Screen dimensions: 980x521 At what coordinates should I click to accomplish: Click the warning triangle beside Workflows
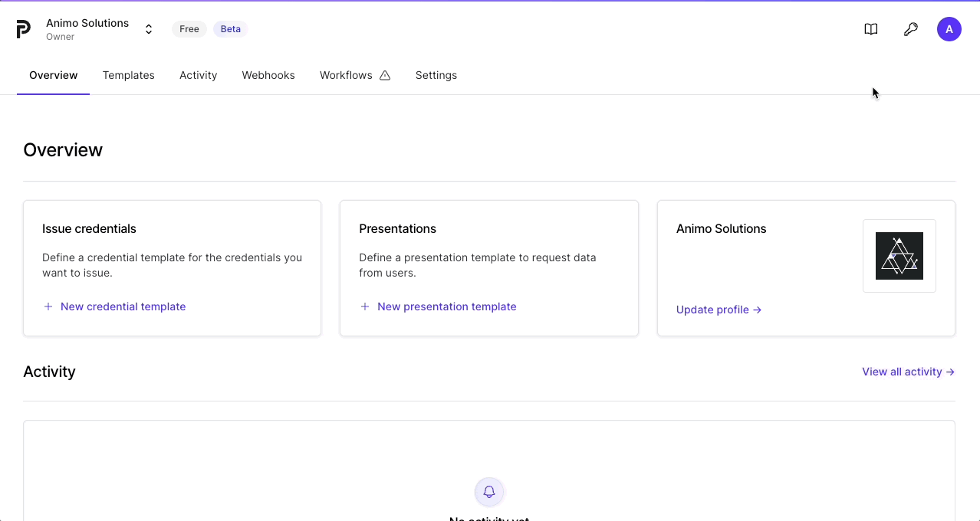point(384,75)
